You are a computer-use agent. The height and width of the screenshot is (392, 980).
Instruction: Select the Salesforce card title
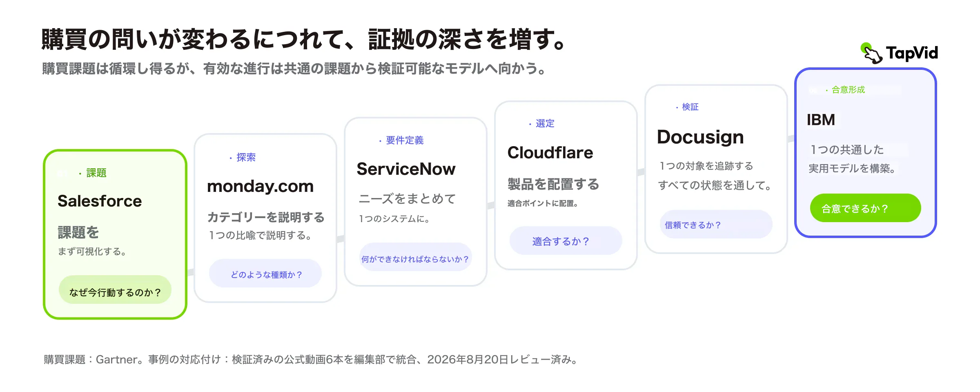click(100, 201)
